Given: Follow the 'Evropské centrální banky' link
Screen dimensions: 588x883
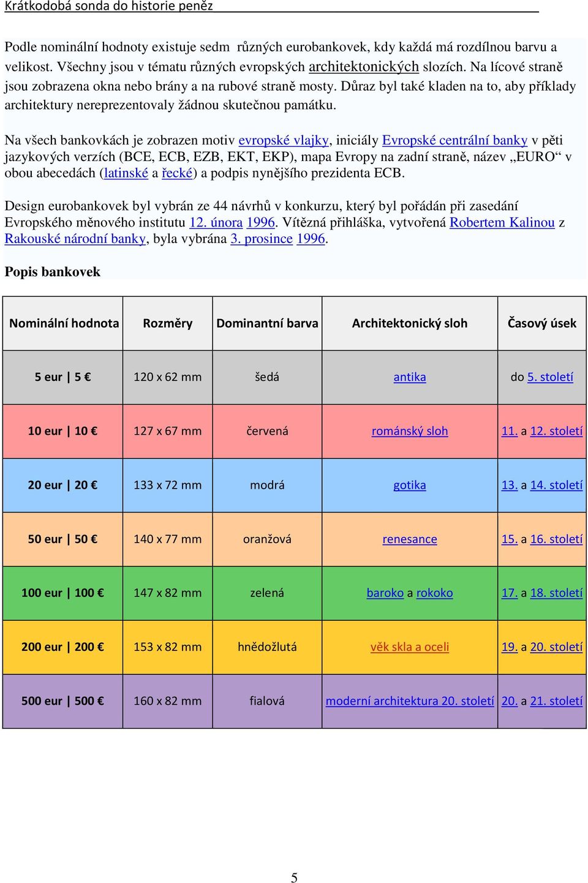Looking at the screenshot, I should pyautogui.click(x=454, y=140).
